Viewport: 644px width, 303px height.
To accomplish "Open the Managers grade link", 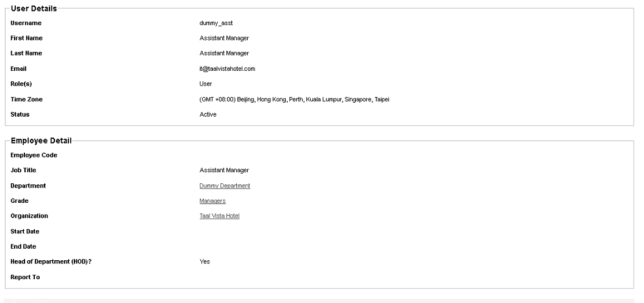I will [x=212, y=201].
